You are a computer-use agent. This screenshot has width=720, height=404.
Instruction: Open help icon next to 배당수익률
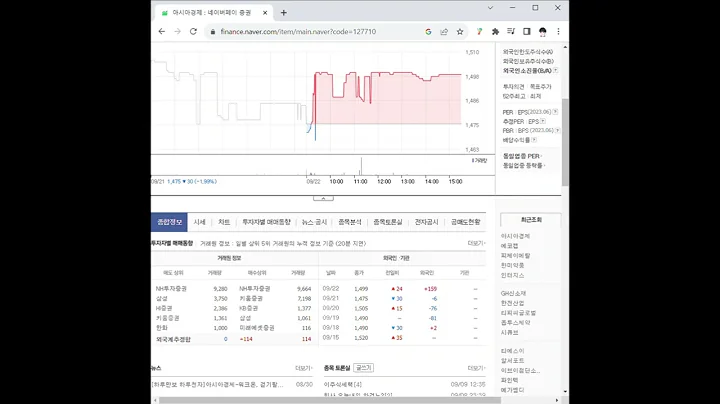pyautogui.click(x=534, y=140)
